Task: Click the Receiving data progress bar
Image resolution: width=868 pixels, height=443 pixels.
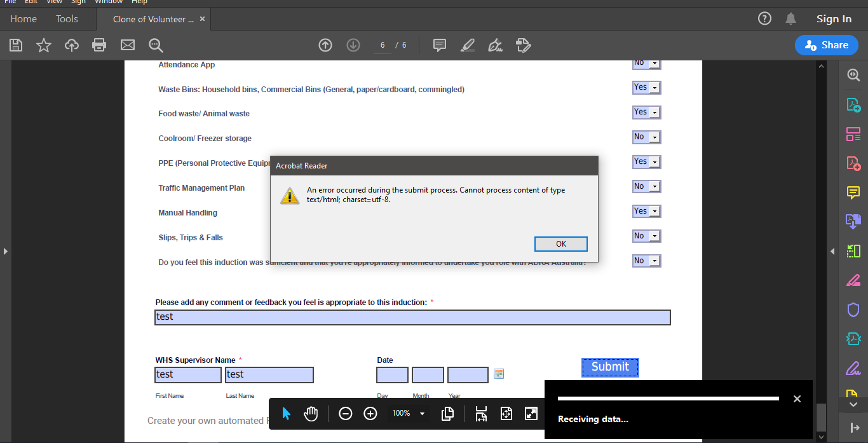Action: [667, 399]
